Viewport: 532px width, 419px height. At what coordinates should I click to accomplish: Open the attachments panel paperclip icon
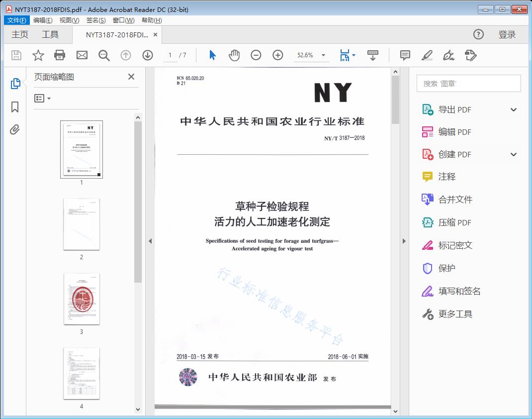point(15,130)
